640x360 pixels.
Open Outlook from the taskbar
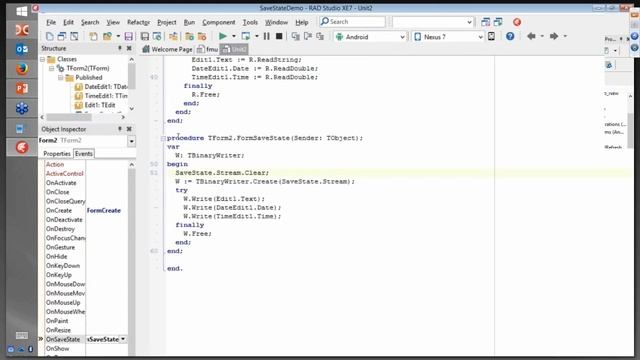click(x=22, y=49)
